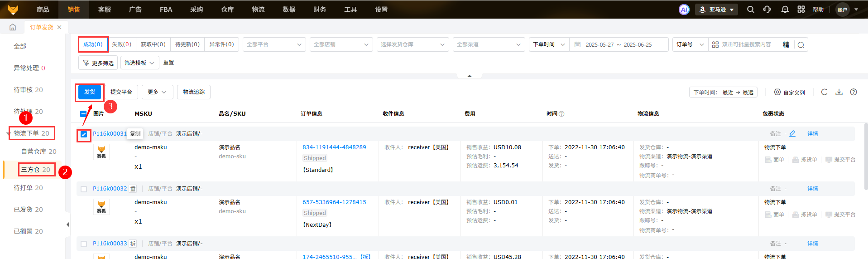Open the 下单时间 type dropdown
This screenshot has height=259, width=868.
click(549, 44)
